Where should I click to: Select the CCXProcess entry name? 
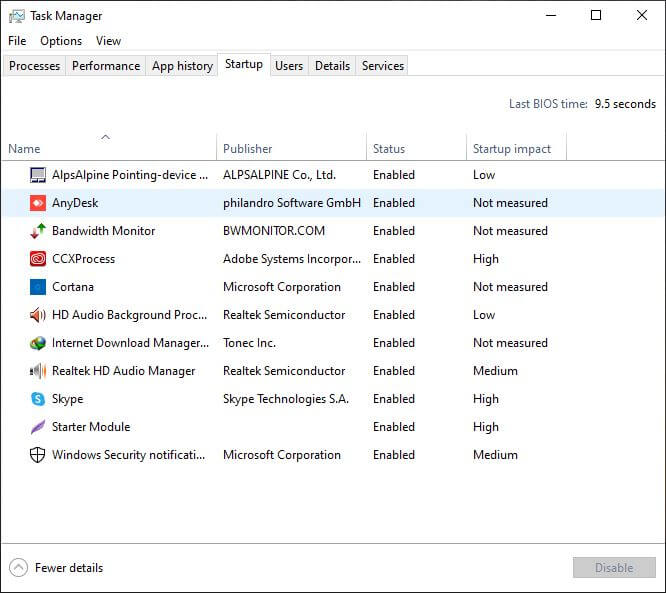coord(84,259)
